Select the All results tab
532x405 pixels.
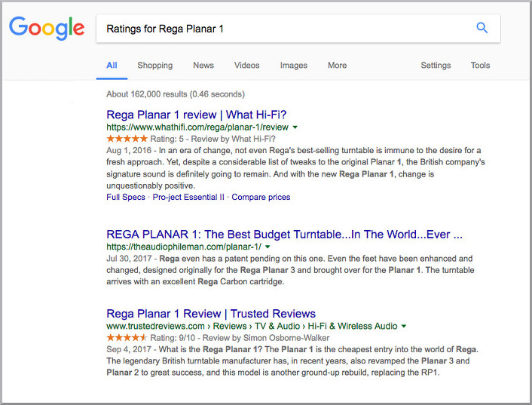tap(112, 66)
